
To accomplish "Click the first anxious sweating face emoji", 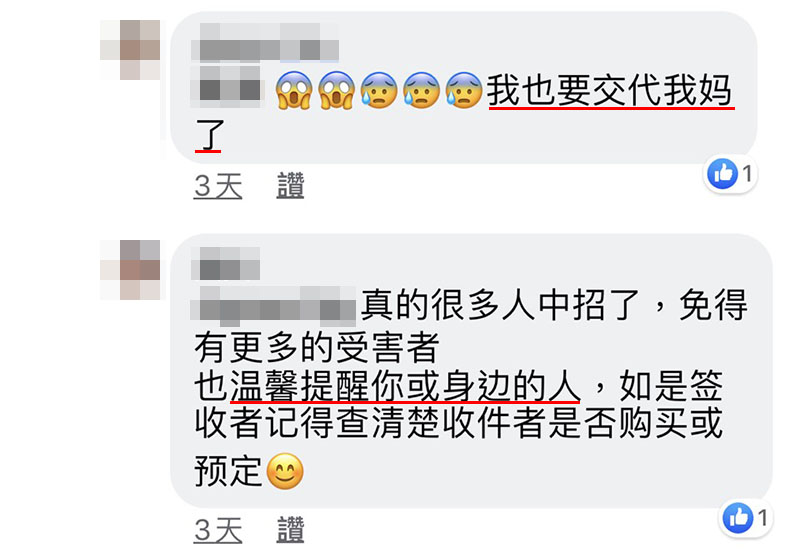I will [379, 90].
